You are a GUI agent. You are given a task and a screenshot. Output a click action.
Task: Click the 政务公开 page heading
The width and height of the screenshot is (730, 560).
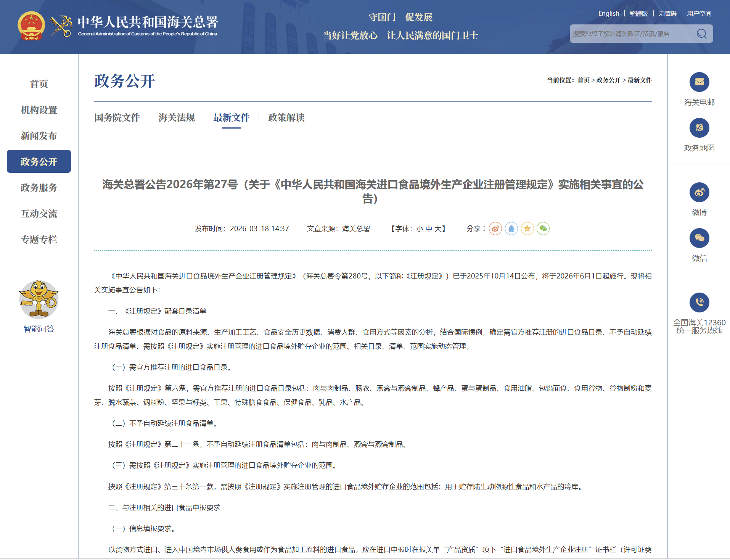pyautogui.click(x=124, y=81)
